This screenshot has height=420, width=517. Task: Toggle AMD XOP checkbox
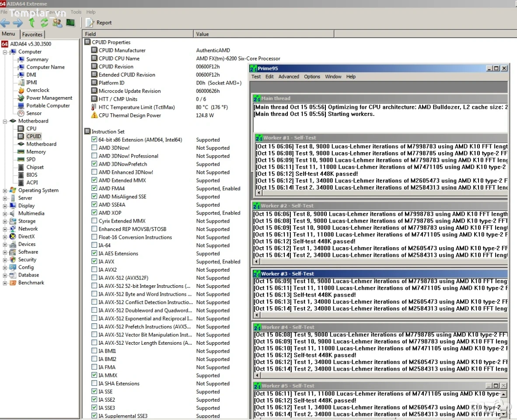pyautogui.click(x=94, y=213)
